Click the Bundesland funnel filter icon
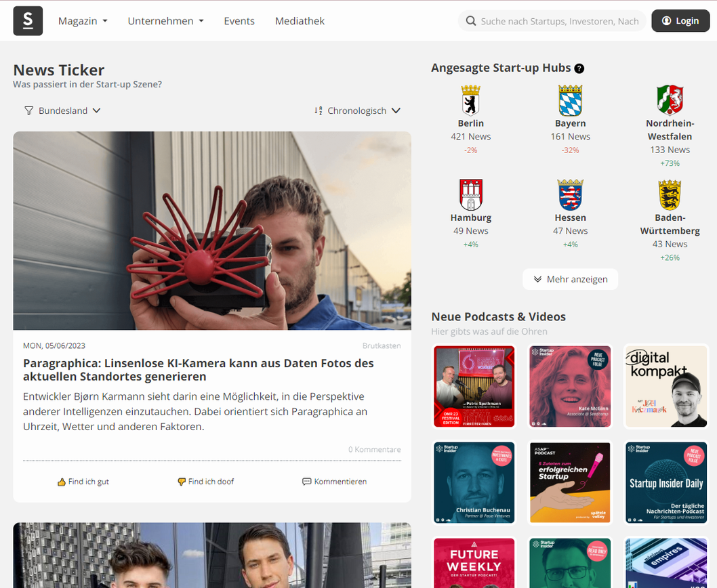 click(29, 110)
